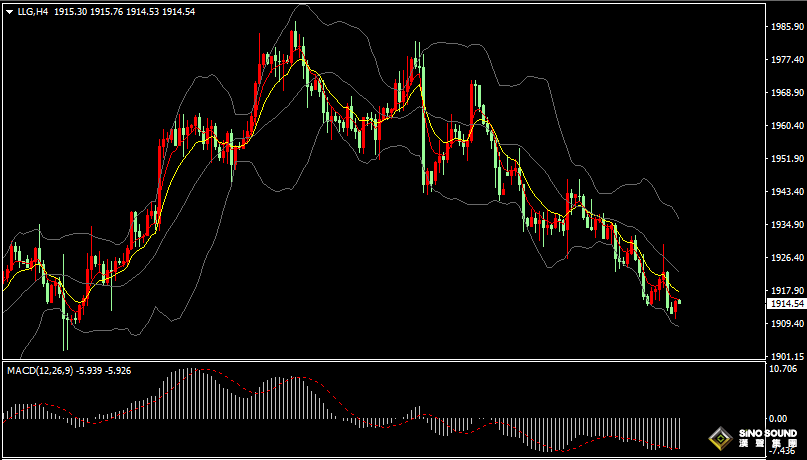Click the 1901.15 bottom price label
The image size is (807, 460).
(x=785, y=356)
